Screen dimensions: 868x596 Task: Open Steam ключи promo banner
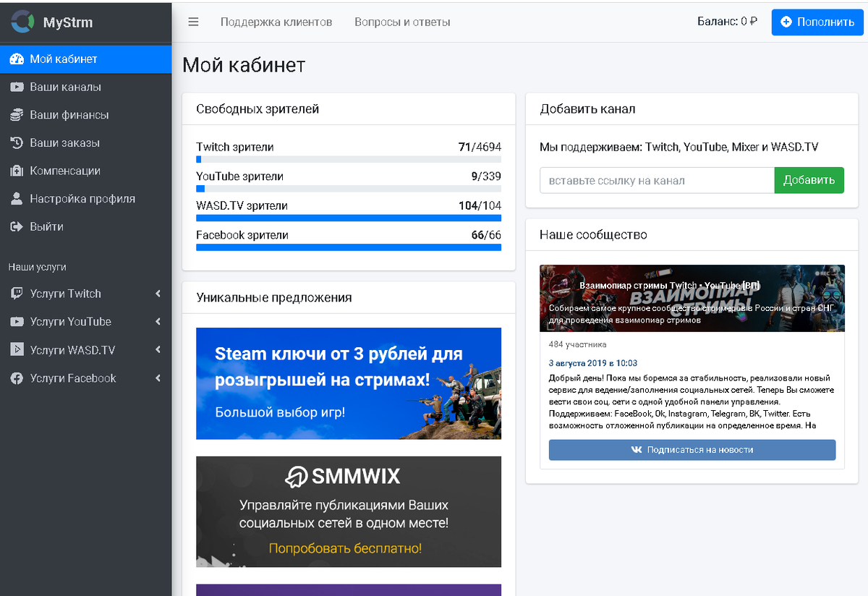pos(349,383)
